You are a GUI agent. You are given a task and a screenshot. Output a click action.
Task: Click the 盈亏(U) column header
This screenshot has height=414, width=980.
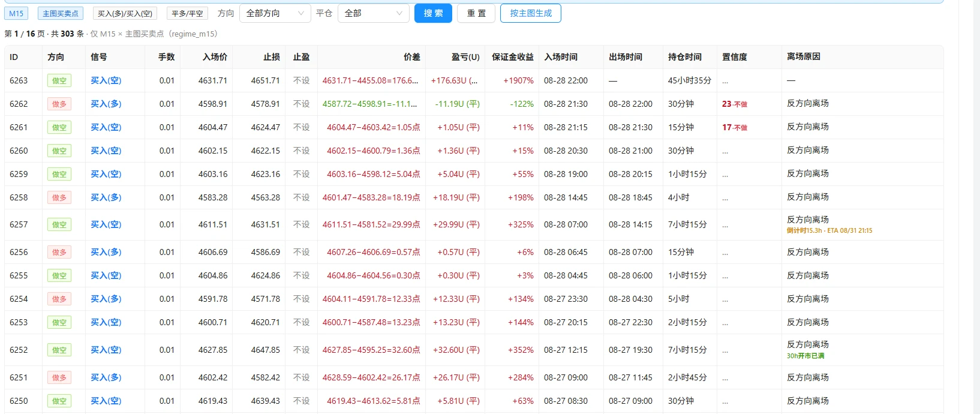tap(465, 57)
